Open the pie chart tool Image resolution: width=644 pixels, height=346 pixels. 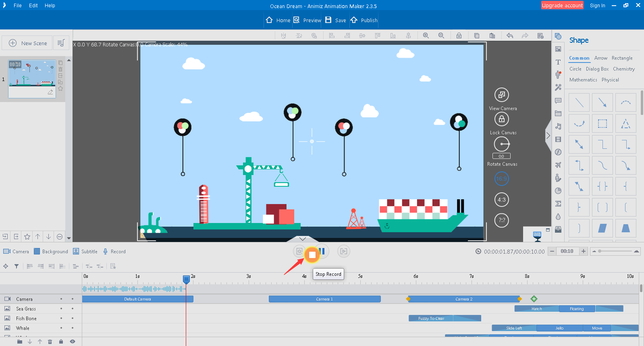558,191
